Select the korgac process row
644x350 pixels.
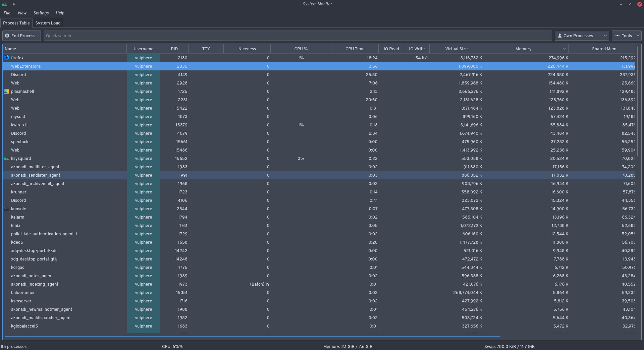click(319, 267)
